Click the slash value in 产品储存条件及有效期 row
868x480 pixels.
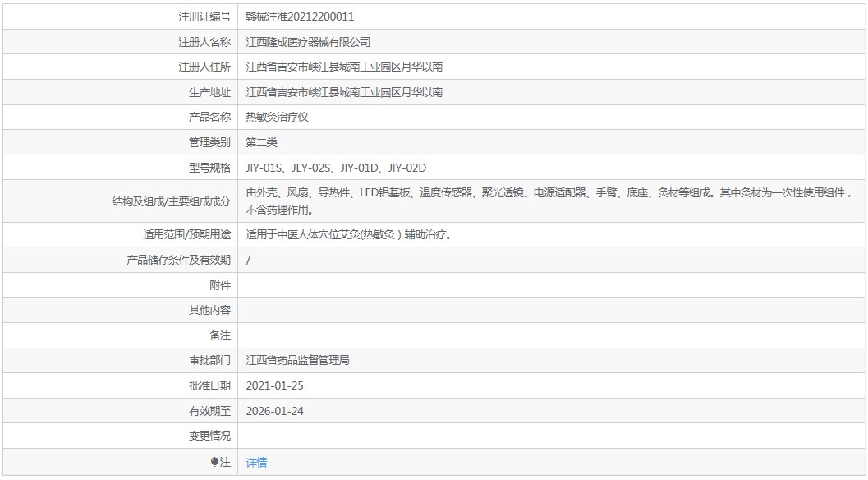(248, 260)
